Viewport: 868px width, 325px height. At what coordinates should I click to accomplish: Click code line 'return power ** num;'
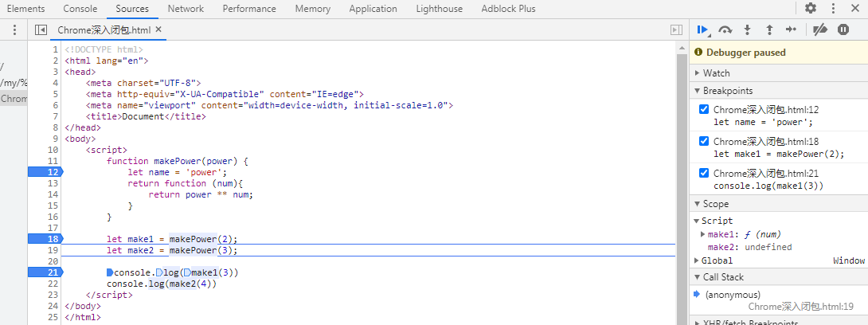pyautogui.click(x=201, y=194)
